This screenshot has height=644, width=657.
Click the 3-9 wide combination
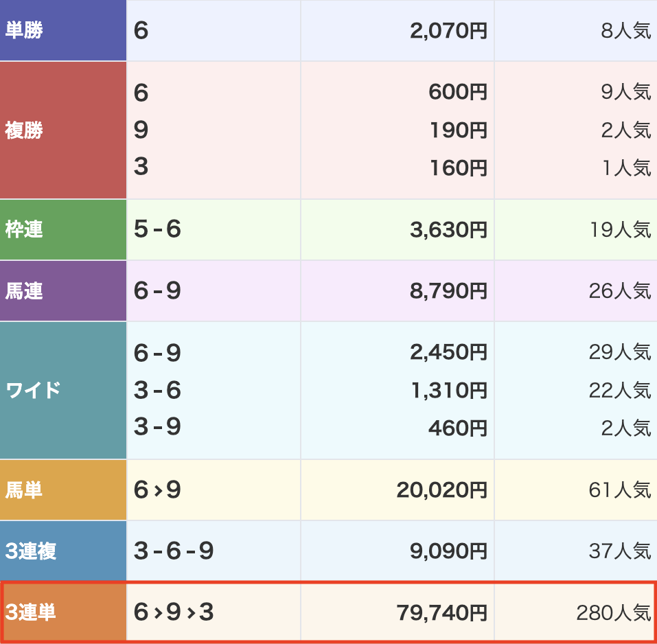tap(157, 427)
